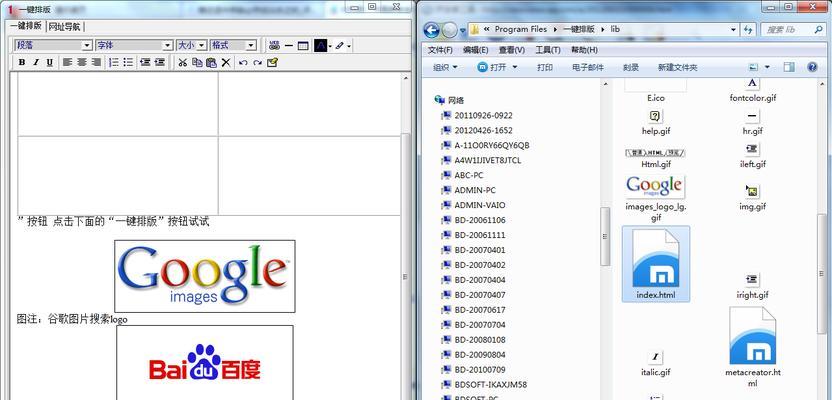The height and width of the screenshot is (400, 832).
Task: Expand the view options arrow in Explorer
Action: pyautogui.click(x=767, y=67)
